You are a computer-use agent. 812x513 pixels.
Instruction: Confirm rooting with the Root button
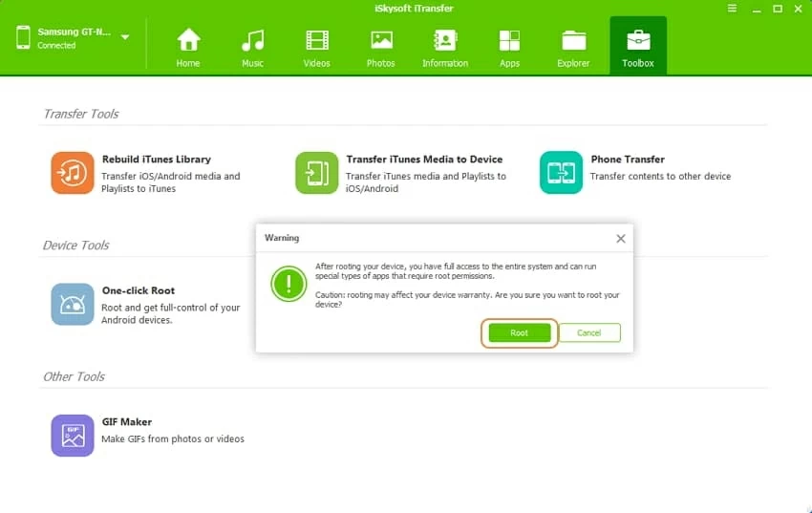click(519, 332)
